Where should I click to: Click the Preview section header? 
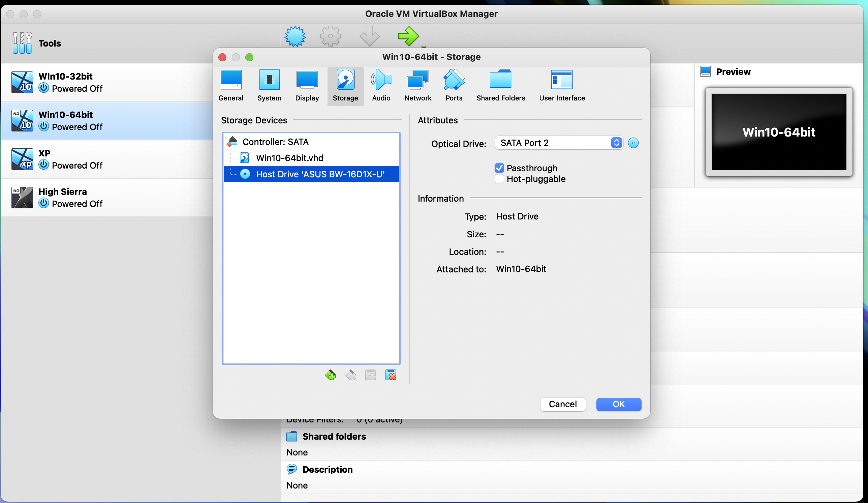(733, 72)
